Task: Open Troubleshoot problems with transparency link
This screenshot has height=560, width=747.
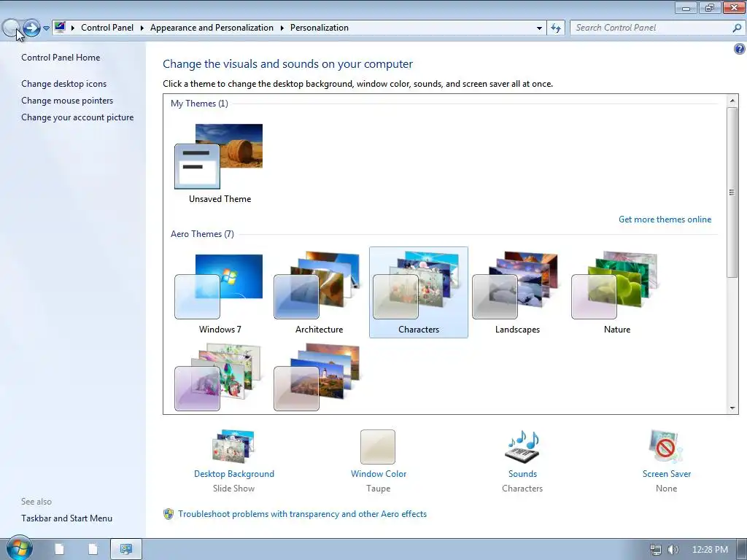Action: coord(302,514)
